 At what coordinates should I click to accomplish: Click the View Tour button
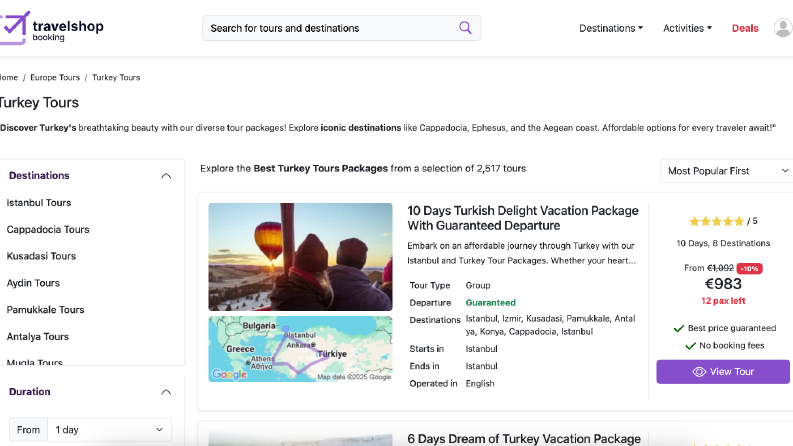coord(723,372)
